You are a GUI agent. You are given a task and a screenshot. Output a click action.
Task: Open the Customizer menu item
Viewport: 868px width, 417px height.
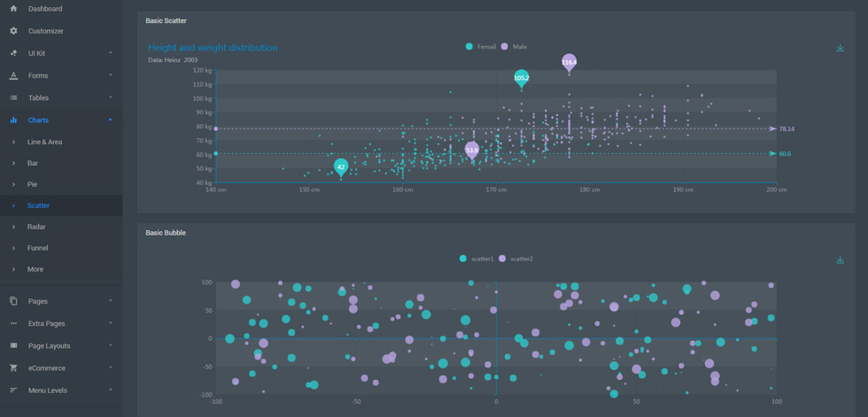(x=61, y=31)
